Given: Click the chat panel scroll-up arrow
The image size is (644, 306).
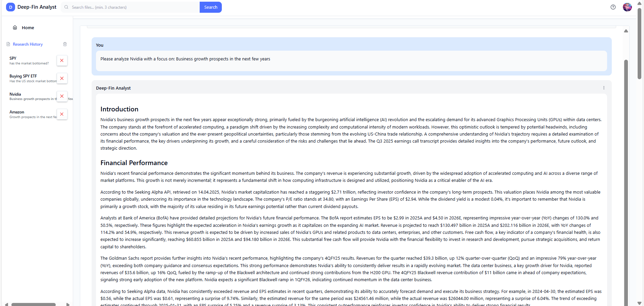Looking at the screenshot, I should 626,31.
